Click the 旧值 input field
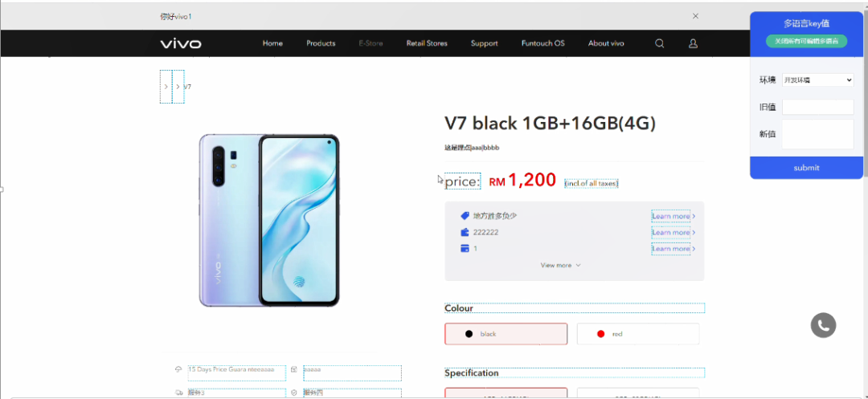This screenshot has height=399, width=868. 817,108
